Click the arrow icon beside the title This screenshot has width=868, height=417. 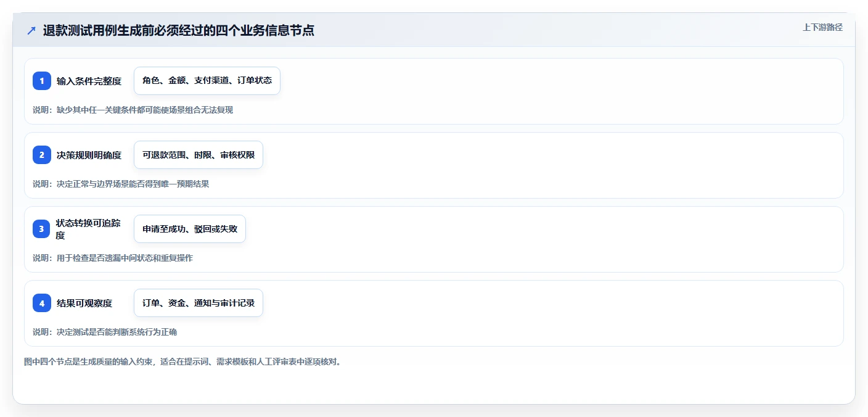coord(31,31)
